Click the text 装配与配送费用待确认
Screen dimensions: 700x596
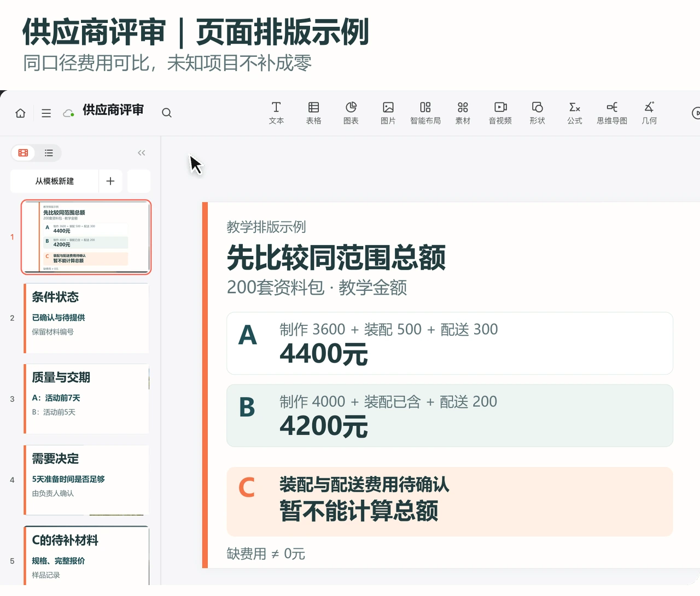364,484
